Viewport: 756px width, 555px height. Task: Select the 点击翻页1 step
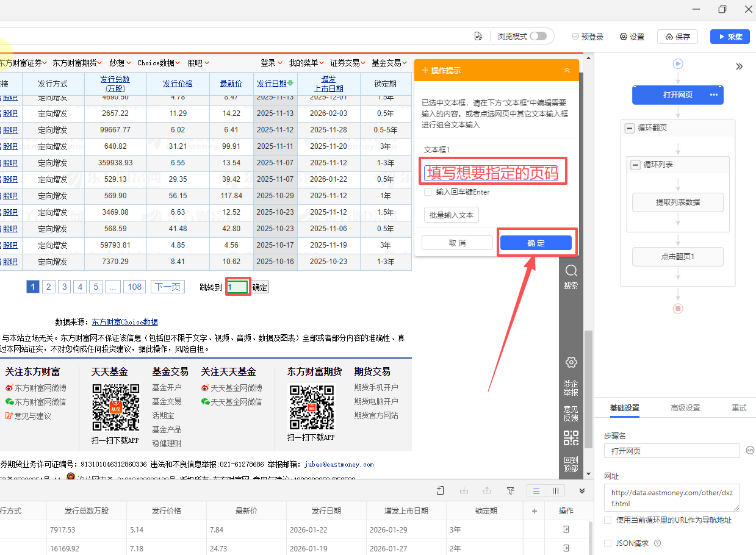point(678,257)
